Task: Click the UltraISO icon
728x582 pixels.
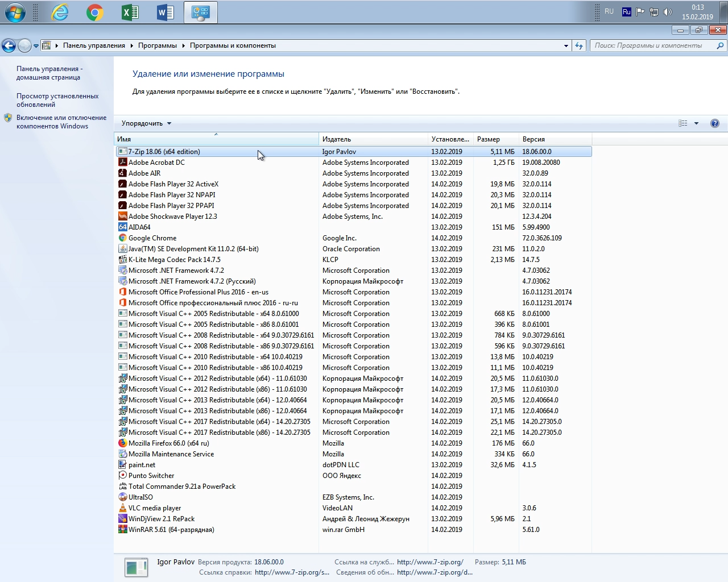Action: click(122, 497)
